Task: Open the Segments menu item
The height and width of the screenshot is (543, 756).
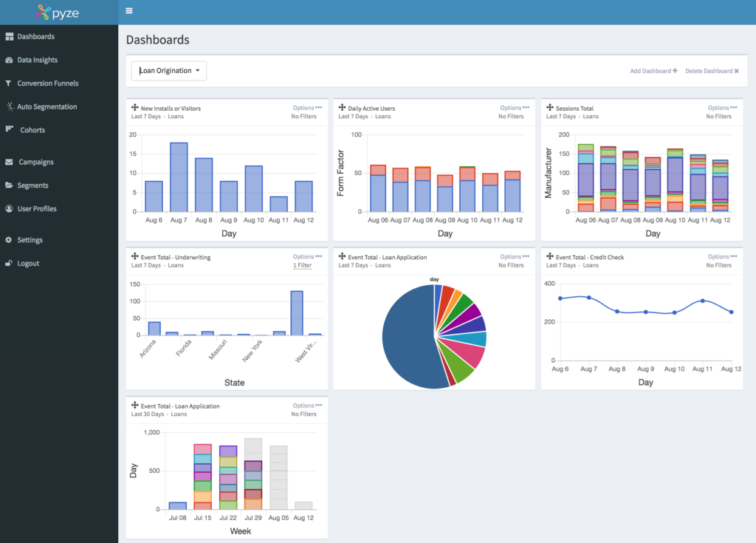Action: pyautogui.click(x=33, y=185)
